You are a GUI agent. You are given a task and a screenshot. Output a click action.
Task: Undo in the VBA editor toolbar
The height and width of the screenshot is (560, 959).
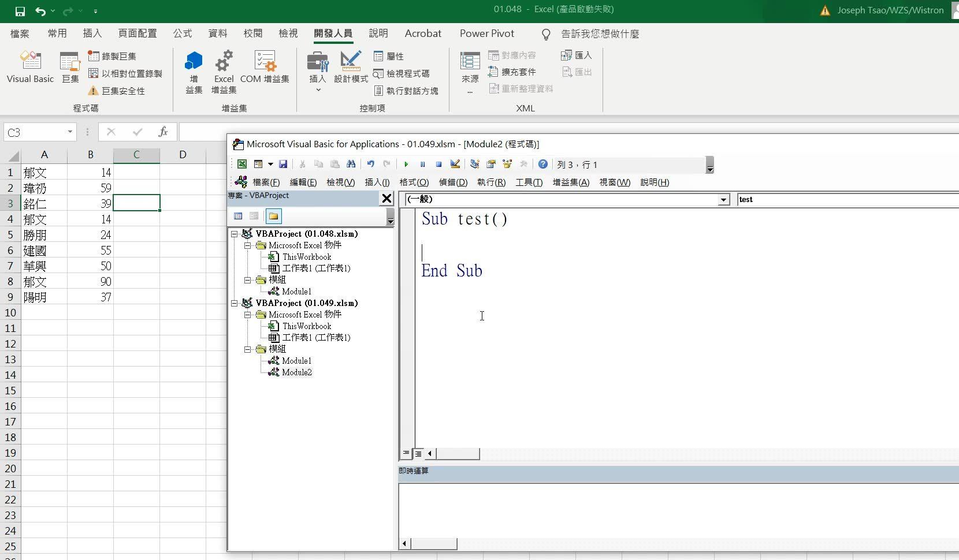[x=370, y=164]
